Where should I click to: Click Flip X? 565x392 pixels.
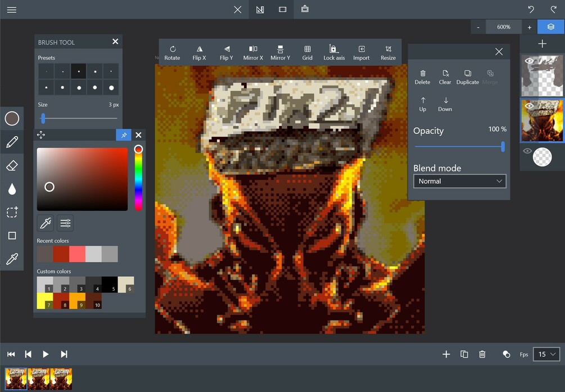[199, 53]
